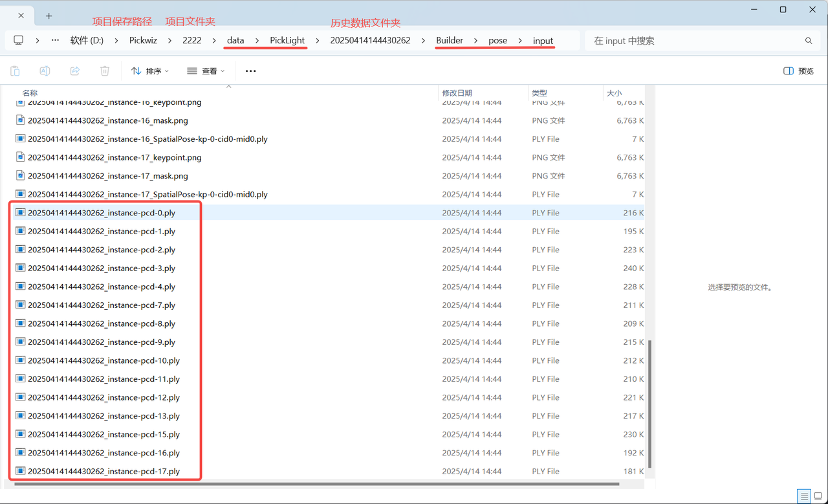
Task: Click the horizontal scrollbar at bottom
Action: [x=316, y=483]
